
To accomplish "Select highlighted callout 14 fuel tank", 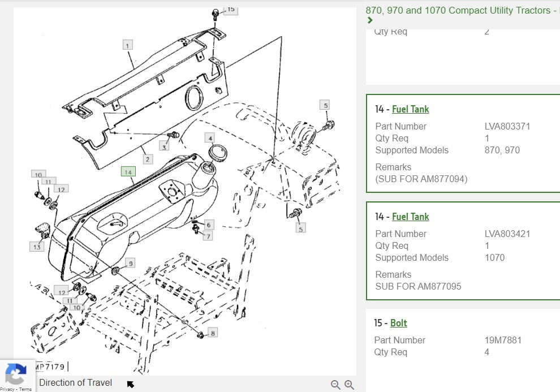I will coord(128,172).
